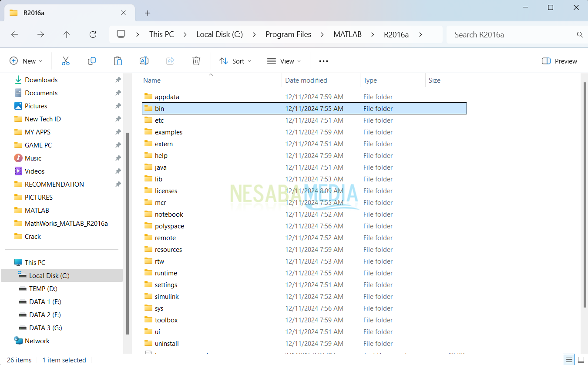
Task: Select the licenses folder
Action: coord(304,191)
